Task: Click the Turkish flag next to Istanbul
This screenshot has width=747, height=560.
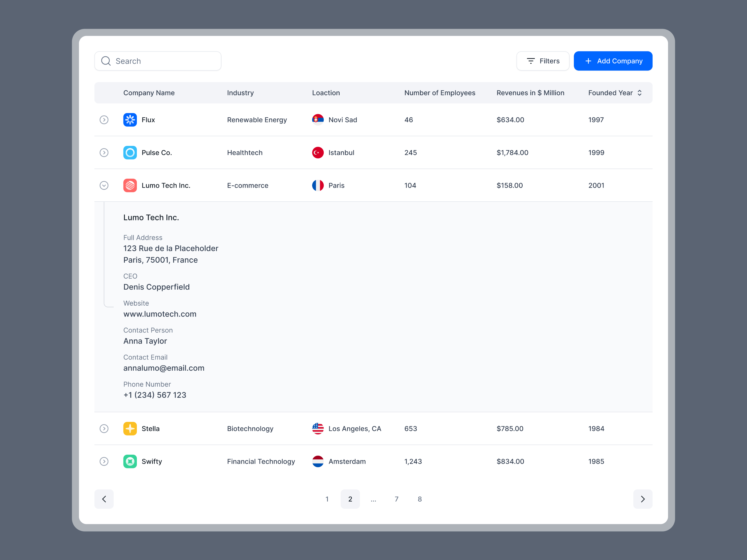Action: click(317, 153)
